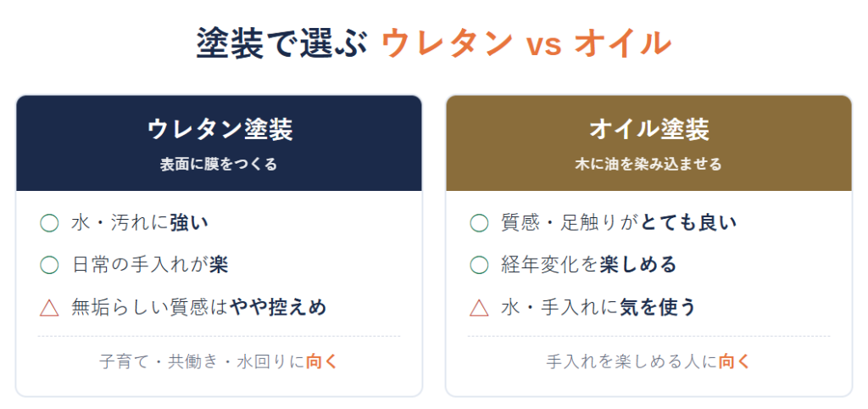Click the triangle icon beside 水・手入れに気を使う

(x=479, y=306)
